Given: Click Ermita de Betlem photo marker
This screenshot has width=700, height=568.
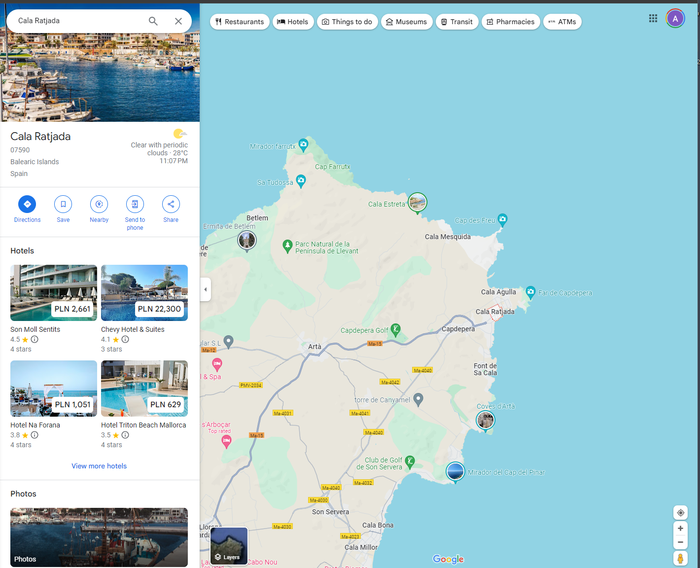Looking at the screenshot, I should pyautogui.click(x=247, y=240).
